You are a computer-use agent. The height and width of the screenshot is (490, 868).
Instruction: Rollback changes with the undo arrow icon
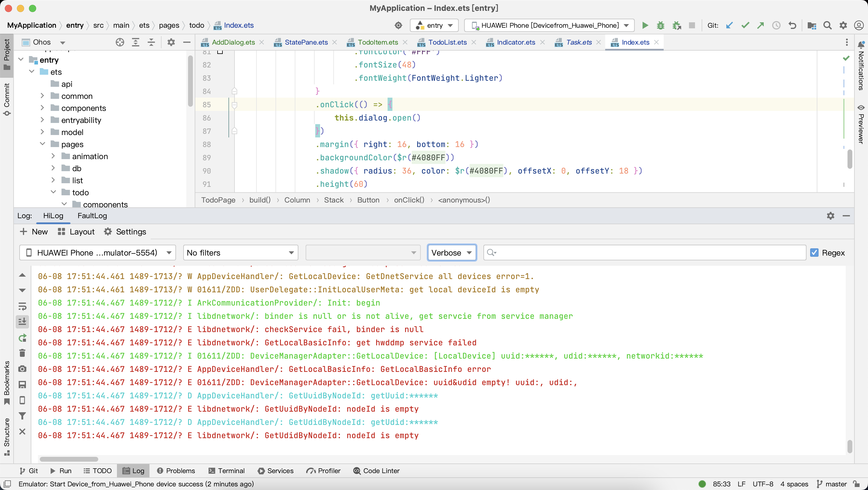click(792, 25)
